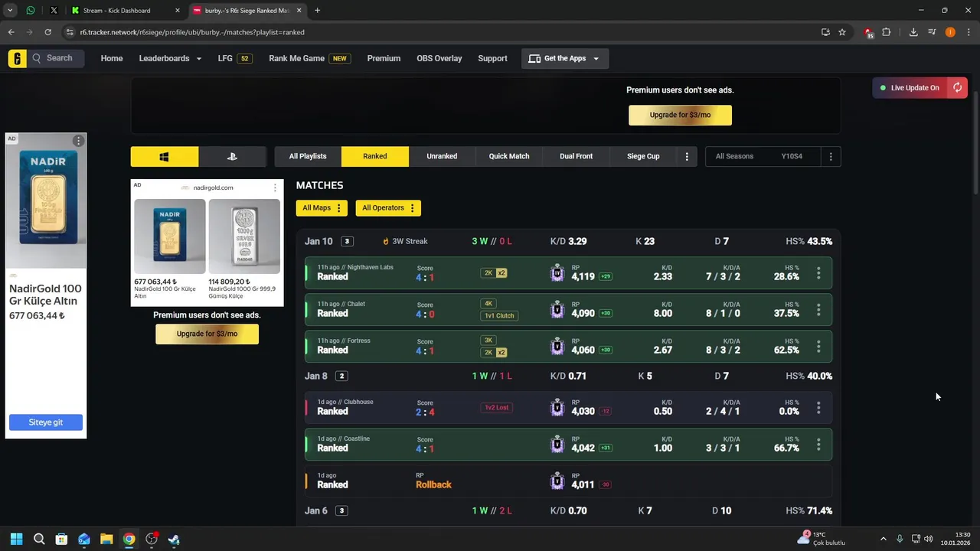The width and height of the screenshot is (980, 551).
Task: Select the Ranked playlist tab
Action: click(375, 156)
